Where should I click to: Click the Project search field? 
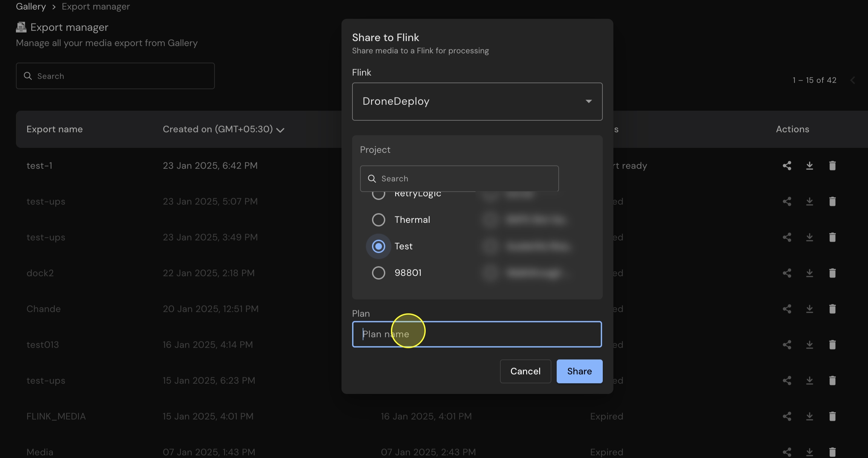coord(459,178)
